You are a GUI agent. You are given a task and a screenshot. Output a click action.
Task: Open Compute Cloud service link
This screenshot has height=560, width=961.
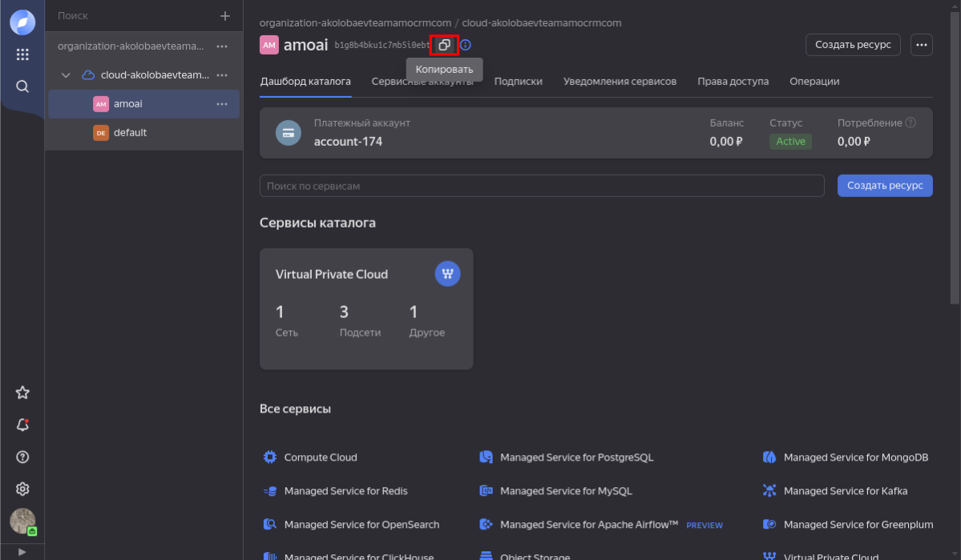321,457
